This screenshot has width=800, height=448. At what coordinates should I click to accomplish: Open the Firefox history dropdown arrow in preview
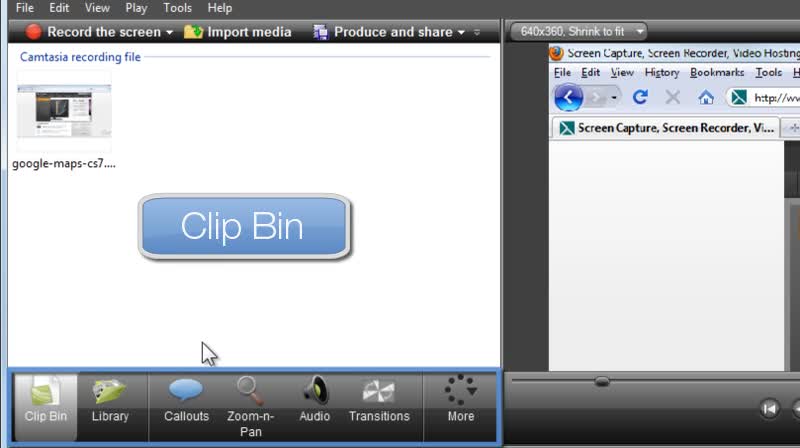pyautogui.click(x=614, y=97)
